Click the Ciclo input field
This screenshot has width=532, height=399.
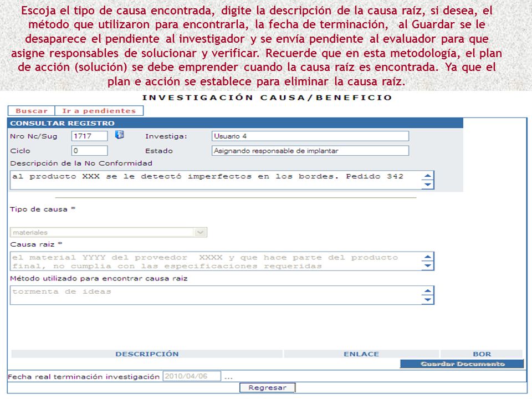click(x=90, y=151)
